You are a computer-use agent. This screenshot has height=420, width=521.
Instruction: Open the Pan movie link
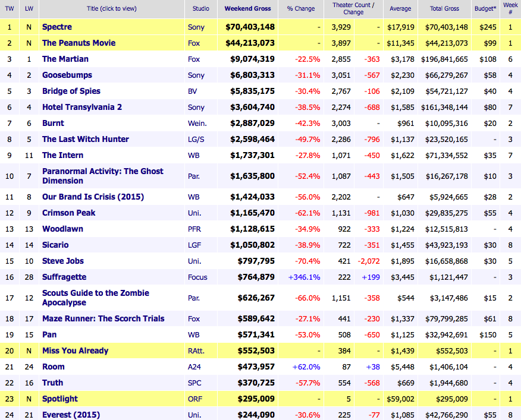coord(49,334)
